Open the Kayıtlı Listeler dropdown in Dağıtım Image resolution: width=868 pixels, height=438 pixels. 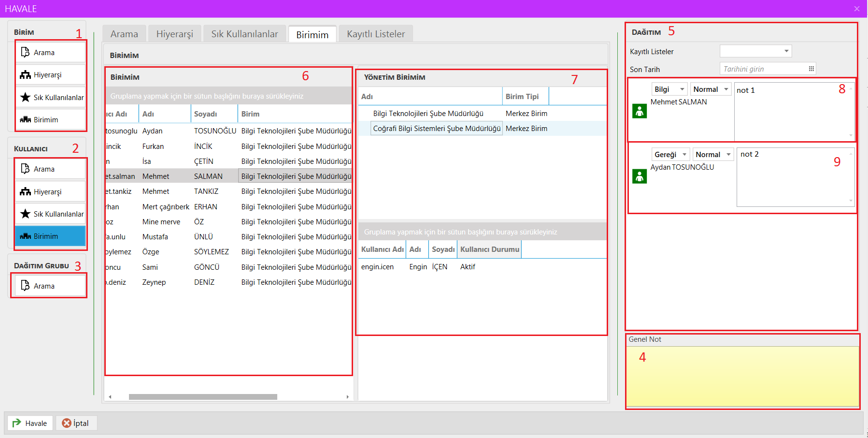click(786, 51)
